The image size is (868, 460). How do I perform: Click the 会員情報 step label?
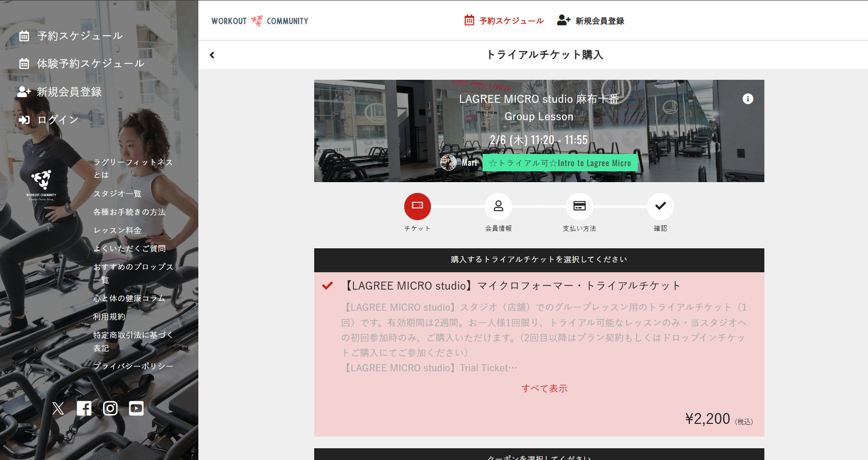(498, 229)
